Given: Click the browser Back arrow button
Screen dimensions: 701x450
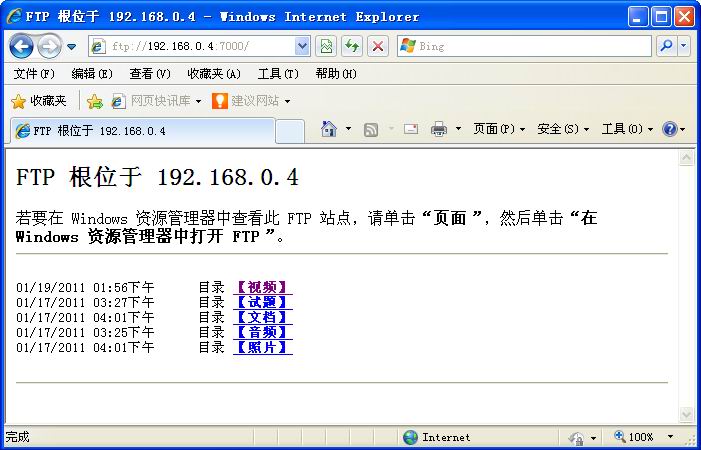Looking at the screenshot, I should (22, 46).
